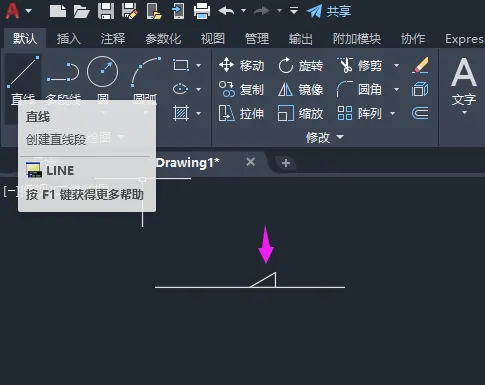485x385 pixels.
Task: Open the undo history dropdown arrow
Action: tap(243, 11)
